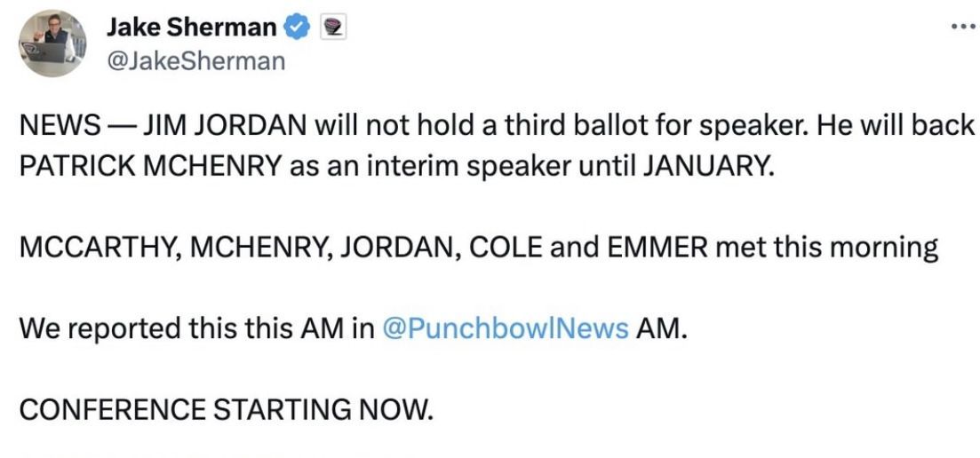Click the line CONFERENCE STARTING NOW

[226, 410]
